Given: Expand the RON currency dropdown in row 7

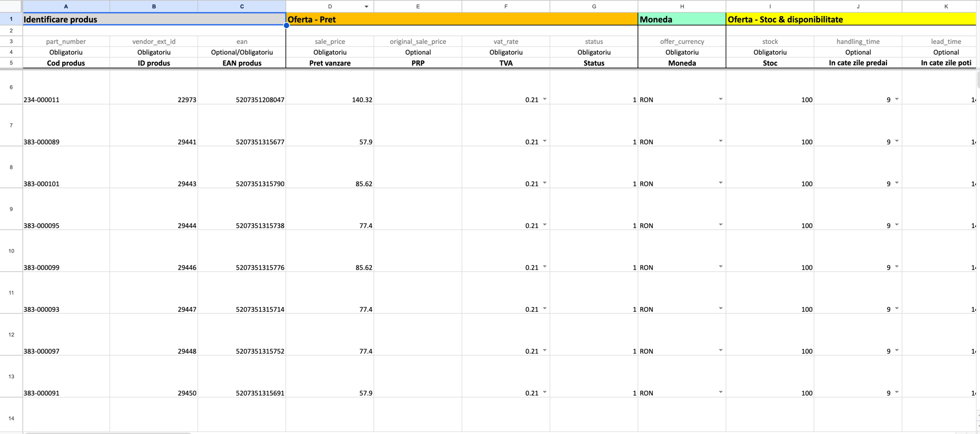Looking at the screenshot, I should (x=720, y=141).
